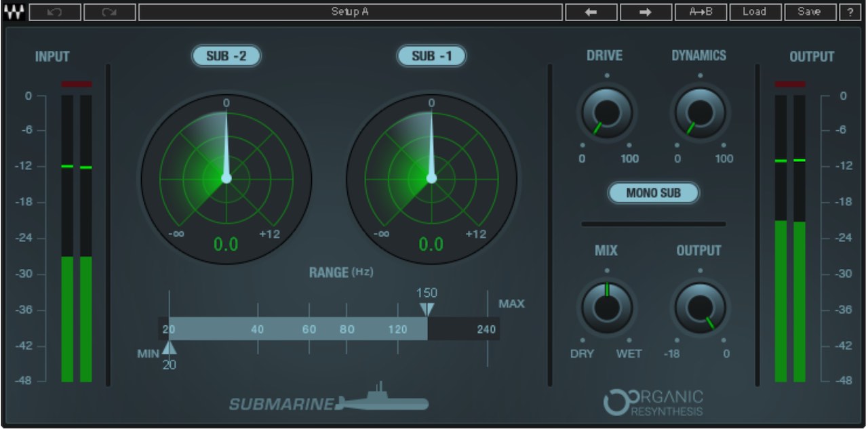Click the SUB -1 radar level dial
Screen dimensions: 868x429
[x=431, y=178]
